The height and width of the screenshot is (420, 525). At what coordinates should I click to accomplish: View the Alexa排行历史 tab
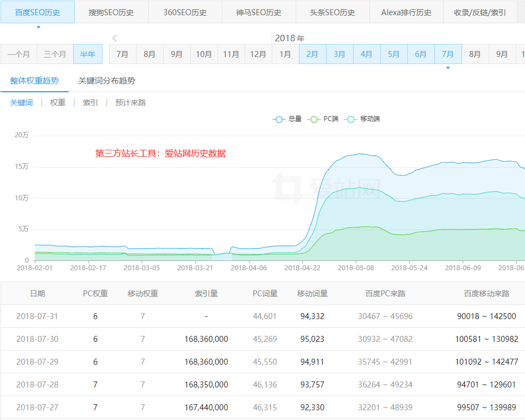pyautogui.click(x=406, y=11)
